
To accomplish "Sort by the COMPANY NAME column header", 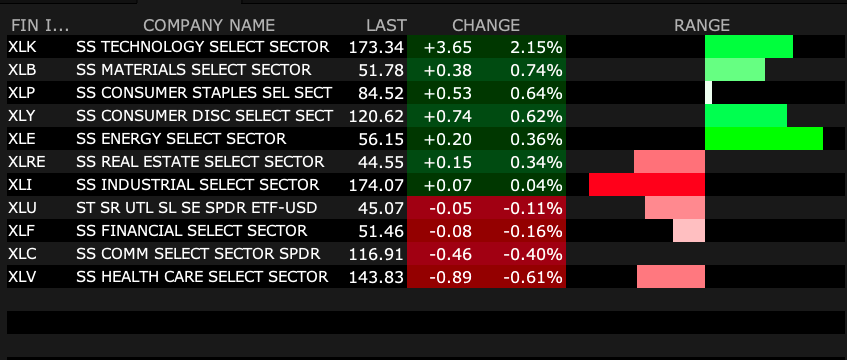I will (x=209, y=25).
